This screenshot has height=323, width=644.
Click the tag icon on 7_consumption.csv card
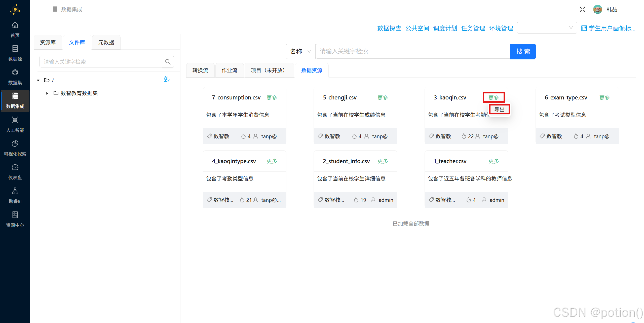coord(209,136)
